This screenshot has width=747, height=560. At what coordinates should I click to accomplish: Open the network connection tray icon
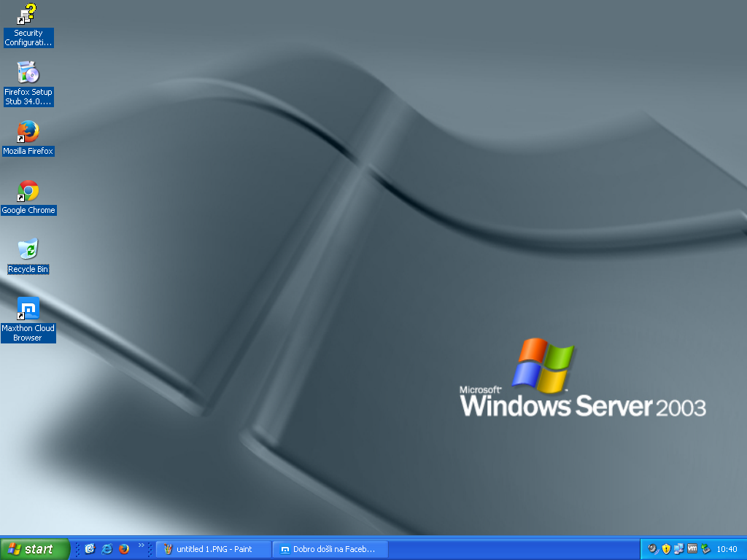point(679,549)
